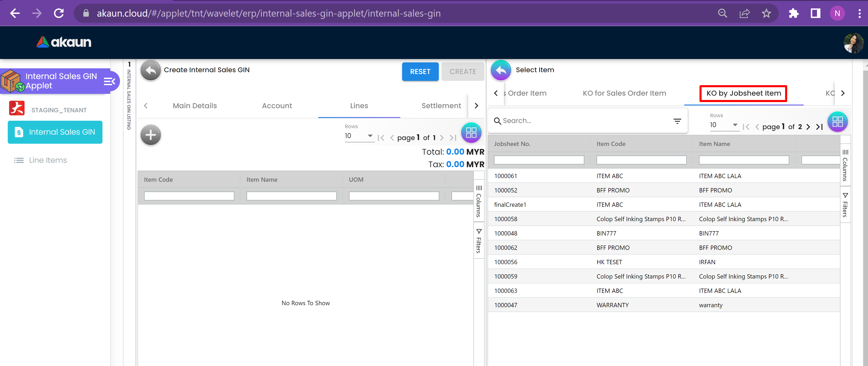Toggle the Filters panel in Select Item grid
868x366 pixels.
[x=845, y=205]
